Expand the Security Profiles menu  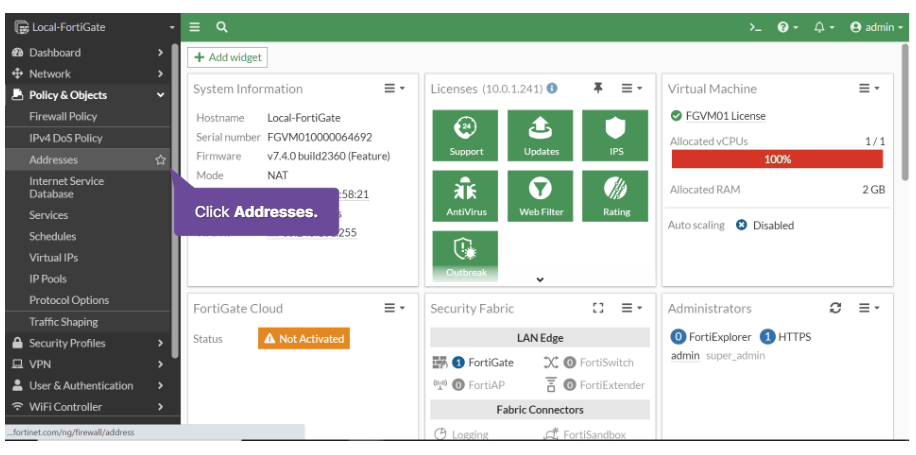pos(88,343)
